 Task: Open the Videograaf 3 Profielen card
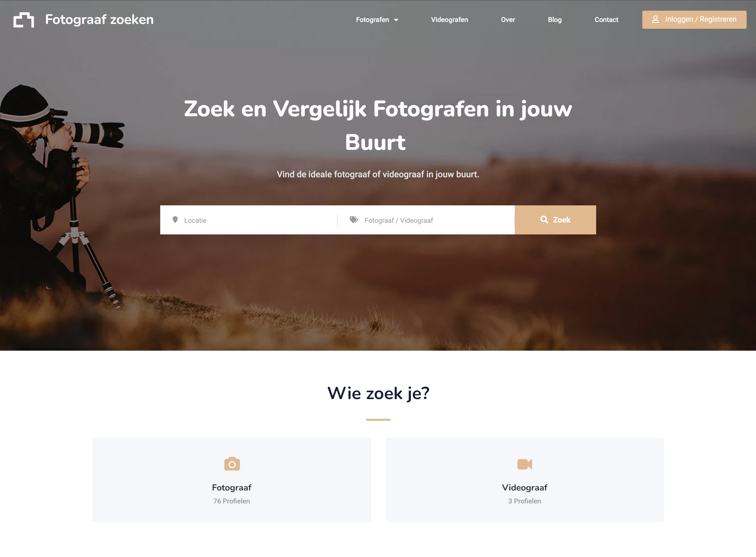524,480
